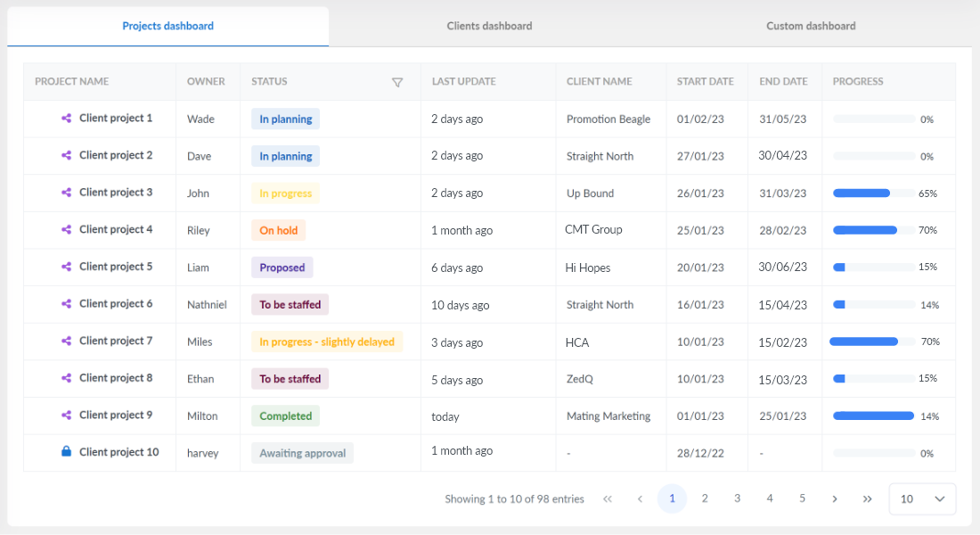Open the 'To be staffed' status on Client project 6
The width and height of the screenshot is (980, 535).
coord(290,304)
